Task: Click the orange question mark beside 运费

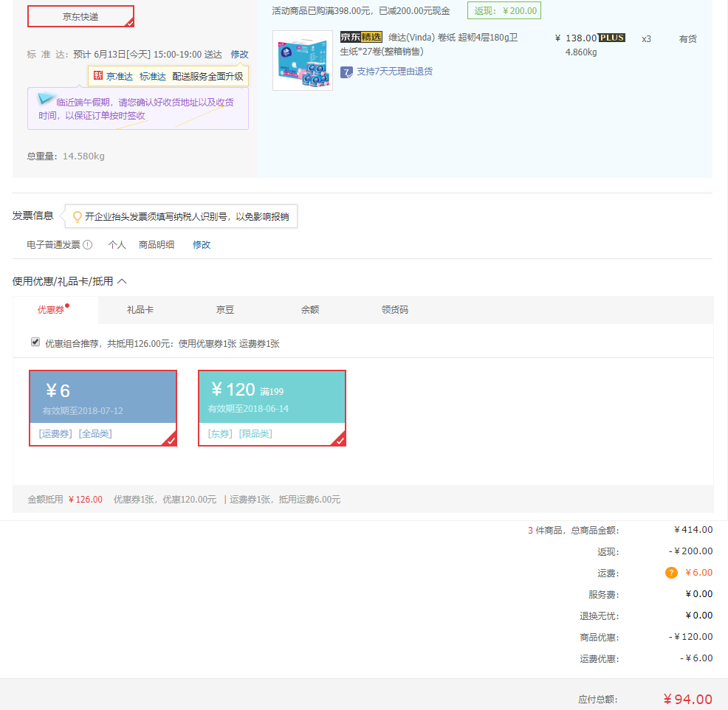Action: [671, 573]
